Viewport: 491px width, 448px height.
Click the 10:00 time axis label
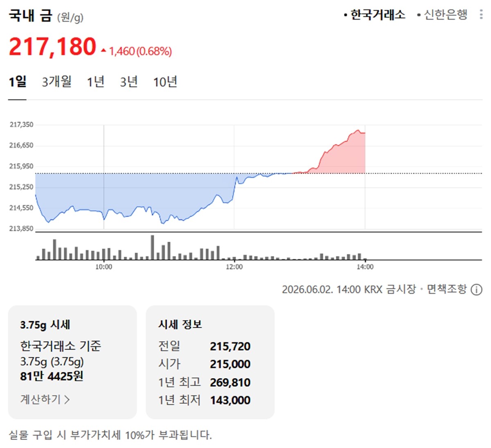coord(104,267)
